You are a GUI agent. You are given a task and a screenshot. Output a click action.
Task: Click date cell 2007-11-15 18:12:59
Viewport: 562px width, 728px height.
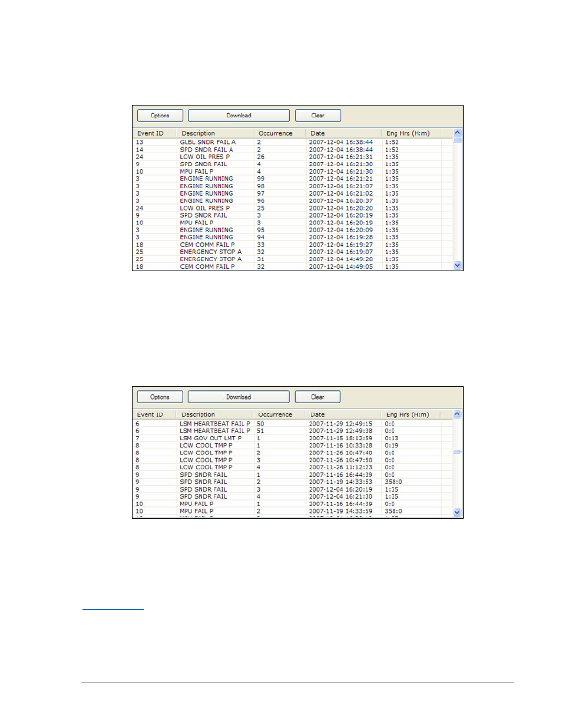[341, 438]
